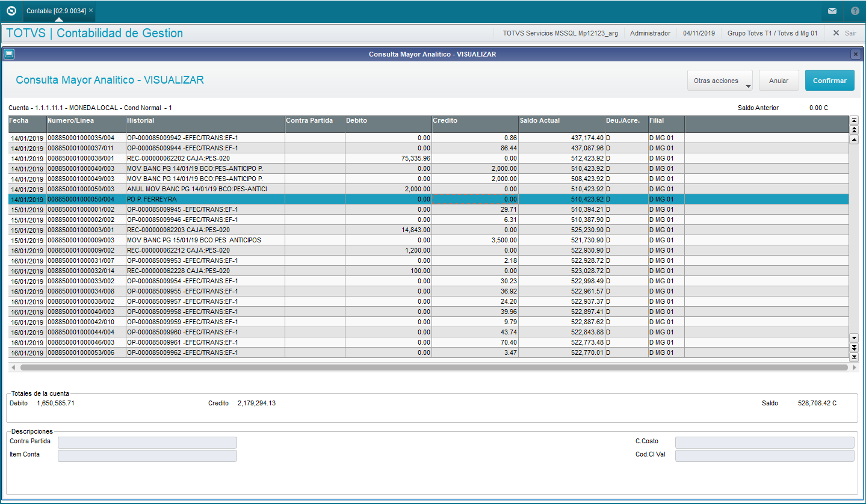The height and width of the screenshot is (504, 866).
Task: Click total Debito 1,650,585.71
Action: pos(55,403)
